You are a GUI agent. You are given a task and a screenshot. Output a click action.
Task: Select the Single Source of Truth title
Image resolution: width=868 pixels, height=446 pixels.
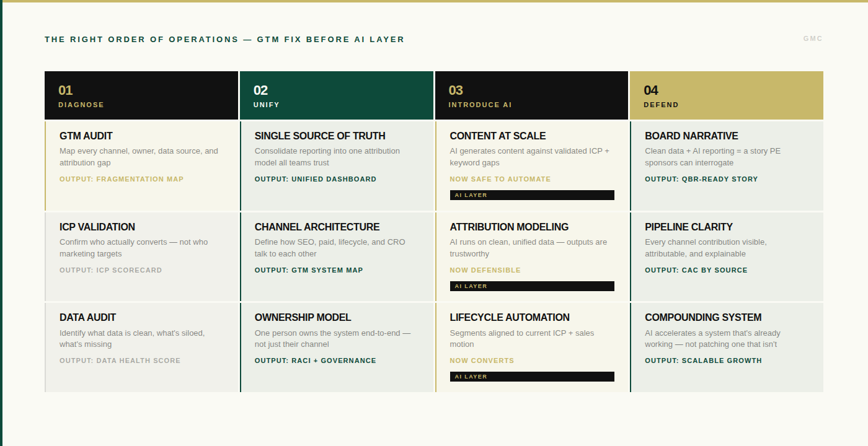[x=320, y=136]
